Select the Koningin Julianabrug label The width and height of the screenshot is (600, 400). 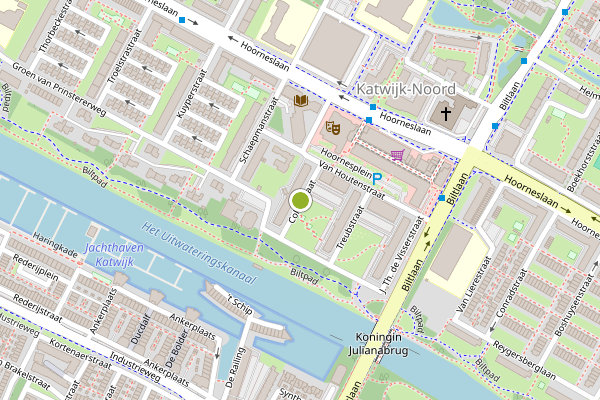coord(378,344)
